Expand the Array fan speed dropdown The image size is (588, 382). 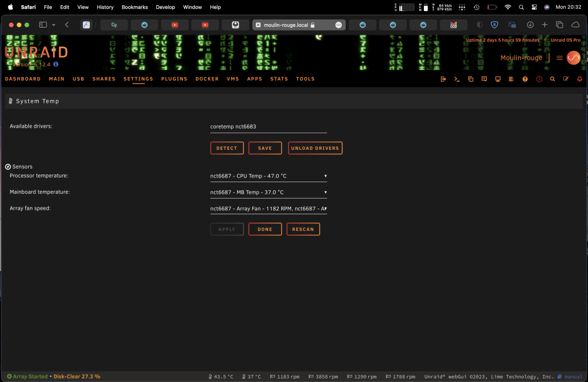coord(269,209)
